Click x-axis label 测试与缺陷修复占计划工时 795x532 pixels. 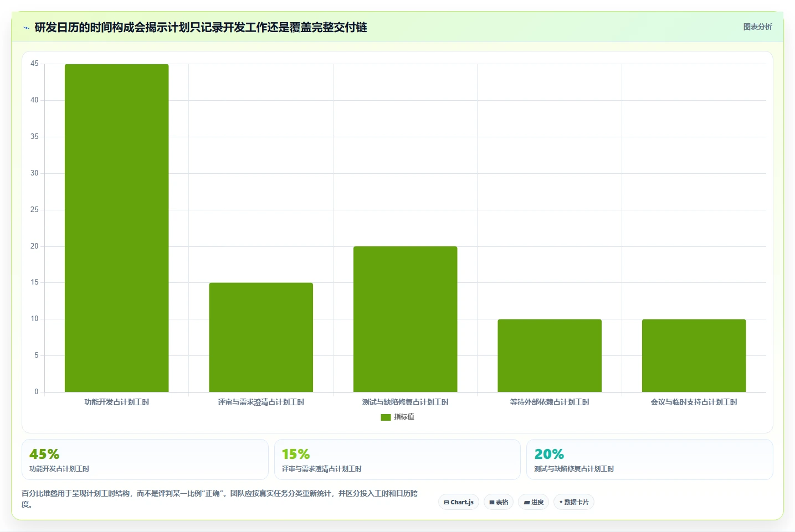click(x=406, y=402)
